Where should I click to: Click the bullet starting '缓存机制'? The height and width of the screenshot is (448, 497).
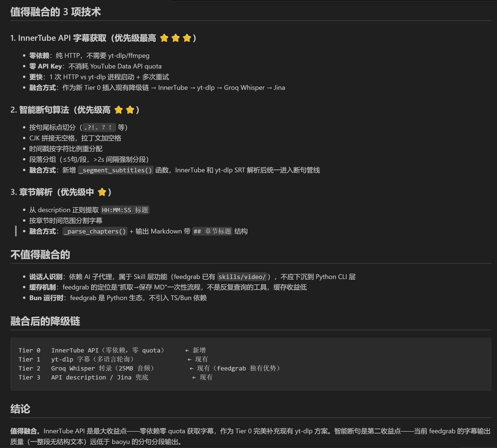tap(168, 287)
